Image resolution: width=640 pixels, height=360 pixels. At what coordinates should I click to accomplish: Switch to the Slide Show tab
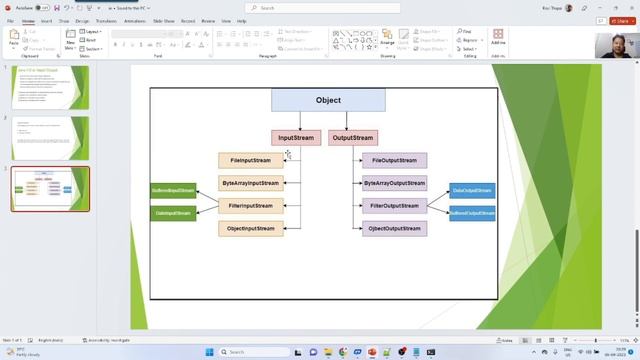point(164,21)
